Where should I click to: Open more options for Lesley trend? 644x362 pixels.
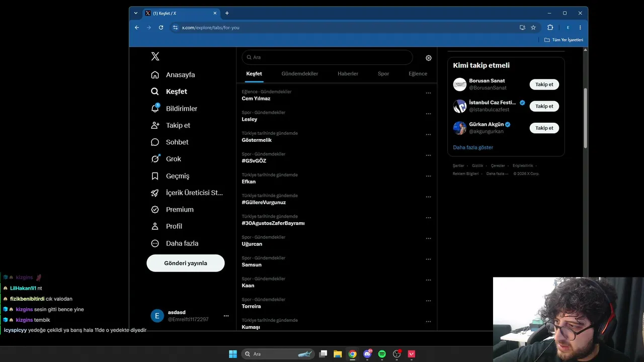tap(428, 114)
